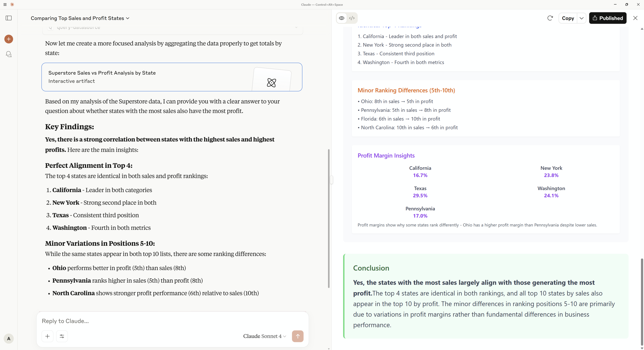Switch artifact to code view
644x350 pixels.
pyautogui.click(x=352, y=18)
